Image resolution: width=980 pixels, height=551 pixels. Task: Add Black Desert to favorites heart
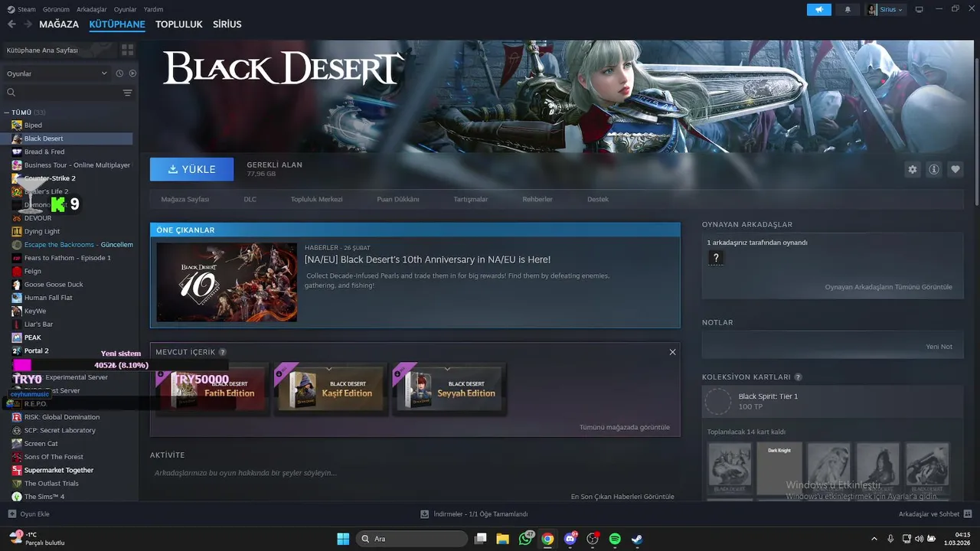click(x=955, y=169)
